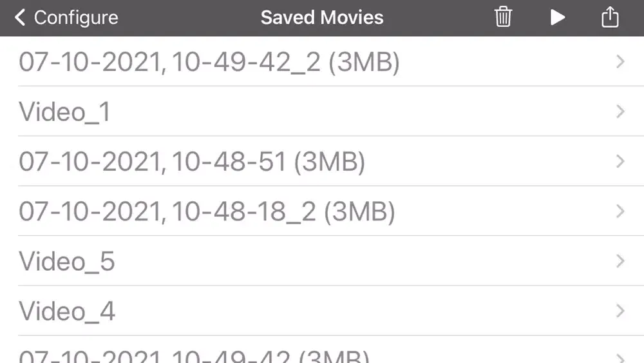The height and width of the screenshot is (363, 644).
Task: Tap the back chevron arrow
Action: [21, 17]
